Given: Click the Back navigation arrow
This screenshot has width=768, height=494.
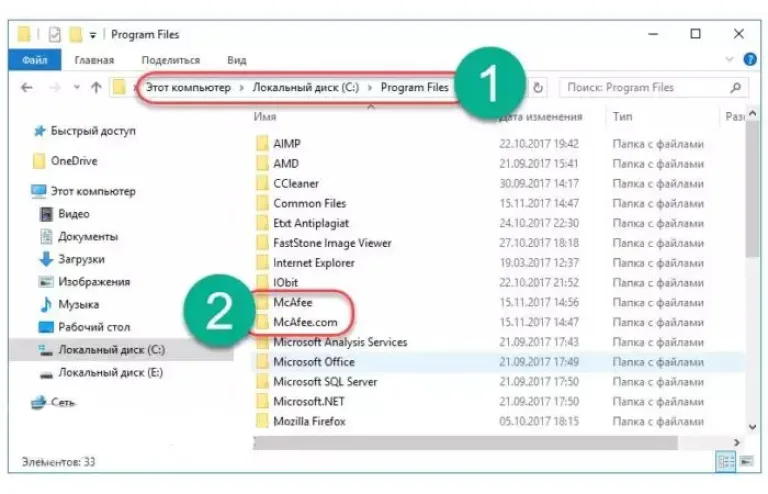Looking at the screenshot, I should point(26,88).
